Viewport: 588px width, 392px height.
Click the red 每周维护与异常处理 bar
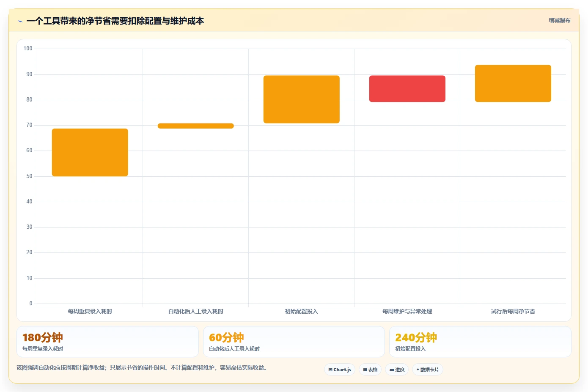[x=407, y=89]
